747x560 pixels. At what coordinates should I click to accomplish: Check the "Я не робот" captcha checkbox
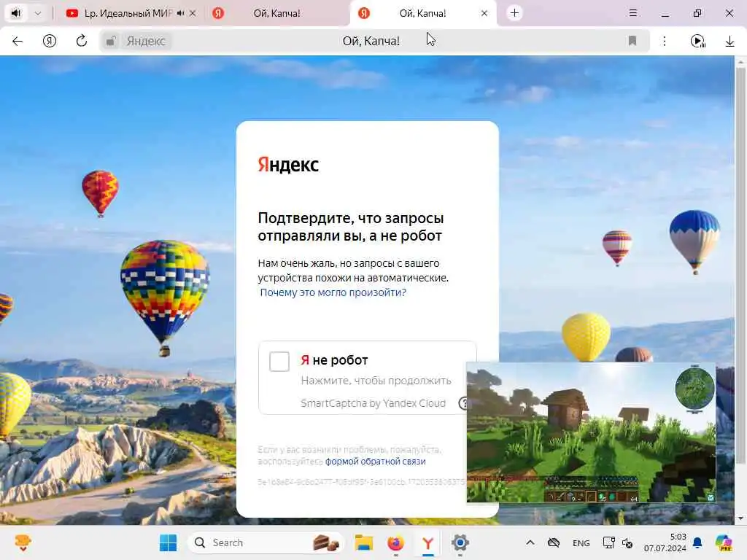pos(279,362)
